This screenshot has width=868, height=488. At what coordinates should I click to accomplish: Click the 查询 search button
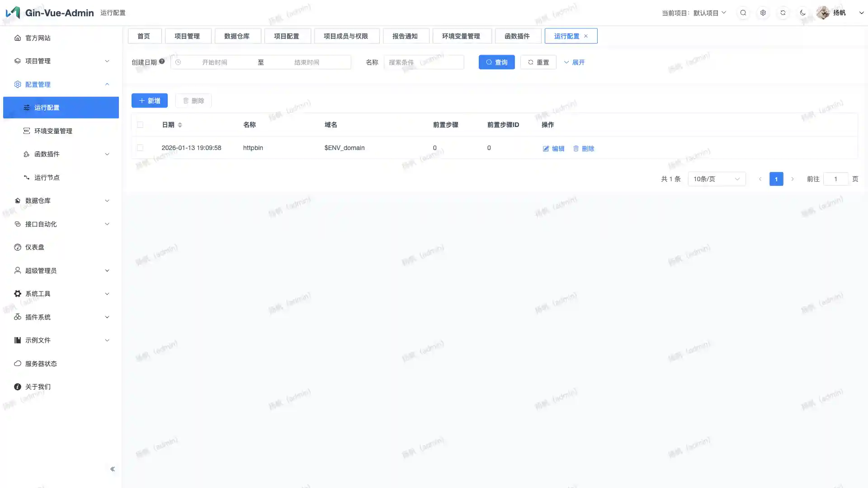click(496, 62)
